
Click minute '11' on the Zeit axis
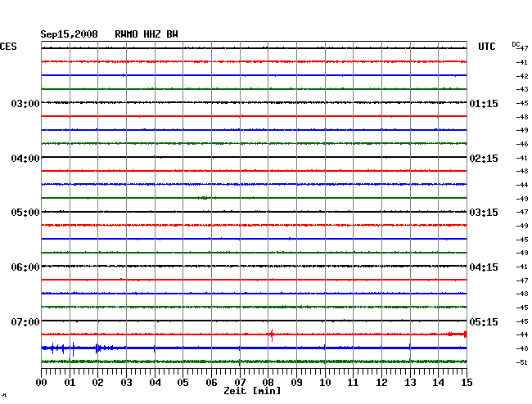[353, 383]
